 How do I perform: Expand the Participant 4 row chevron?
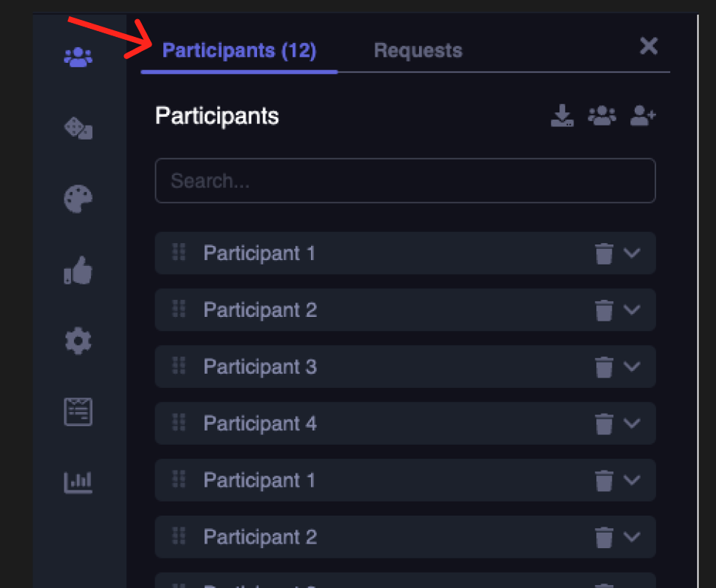632,423
